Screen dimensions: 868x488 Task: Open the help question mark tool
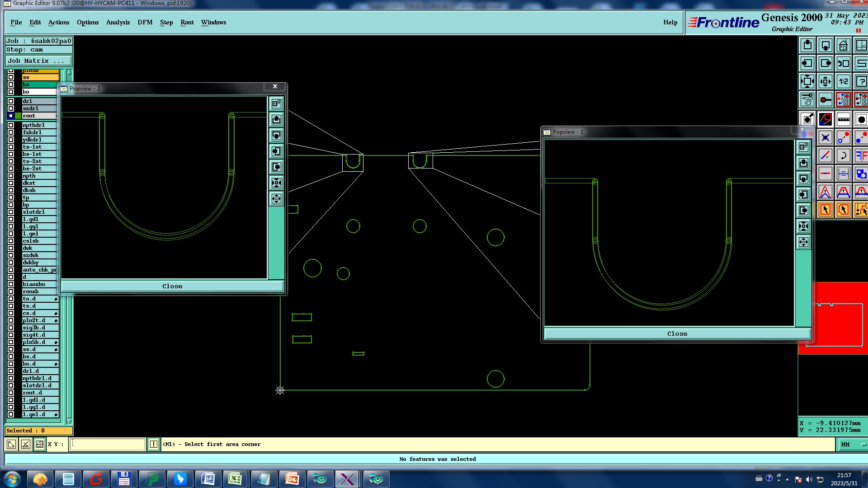click(x=861, y=82)
